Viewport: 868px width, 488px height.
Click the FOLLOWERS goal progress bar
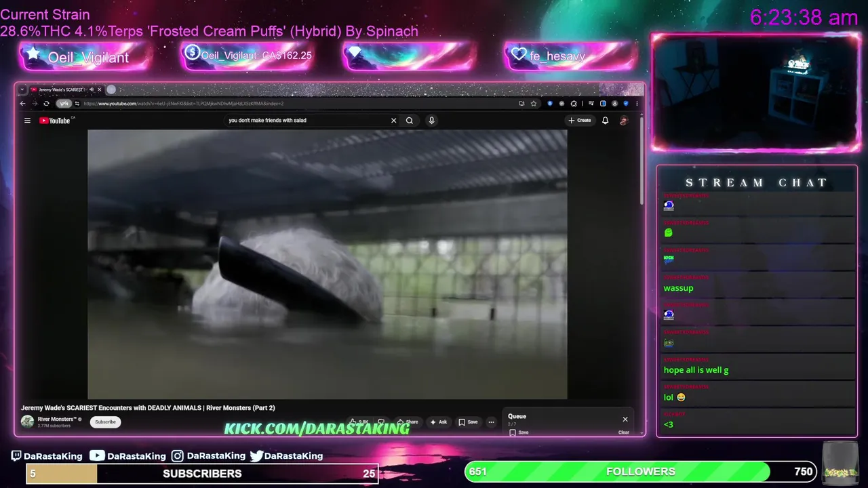pos(641,472)
